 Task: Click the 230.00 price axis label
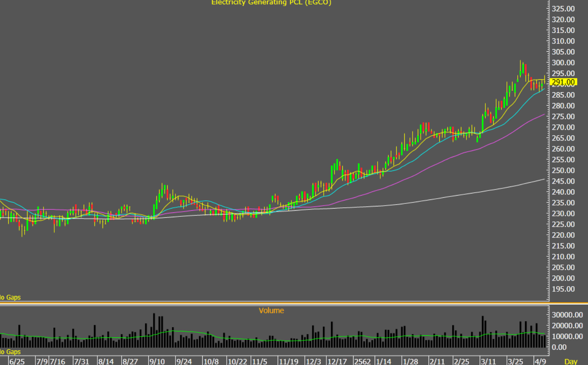coord(563,213)
